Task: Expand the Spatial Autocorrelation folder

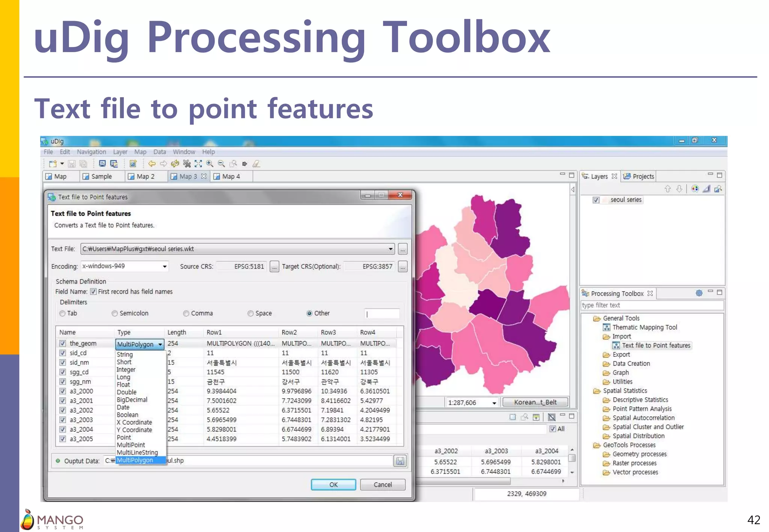Action: coord(606,418)
